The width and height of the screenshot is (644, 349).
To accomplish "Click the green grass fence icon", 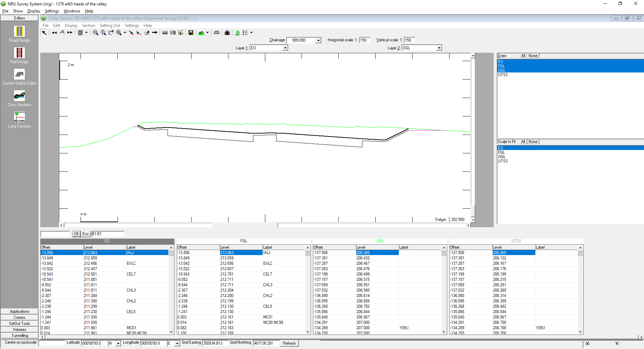I will [x=201, y=33].
